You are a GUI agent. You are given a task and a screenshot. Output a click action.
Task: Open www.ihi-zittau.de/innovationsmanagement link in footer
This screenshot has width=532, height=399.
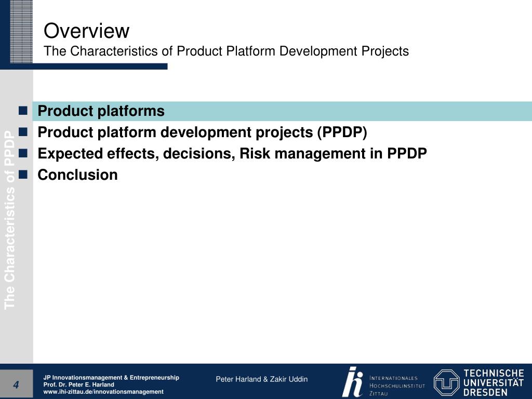pos(103,392)
